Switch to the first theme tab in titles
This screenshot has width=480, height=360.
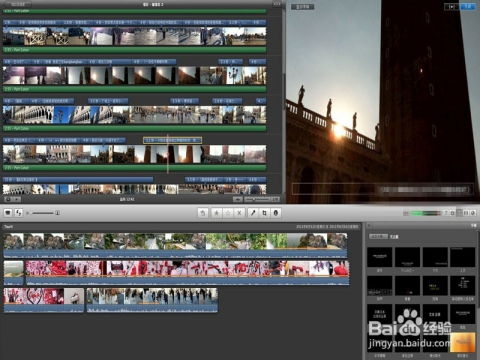[x=378, y=236]
